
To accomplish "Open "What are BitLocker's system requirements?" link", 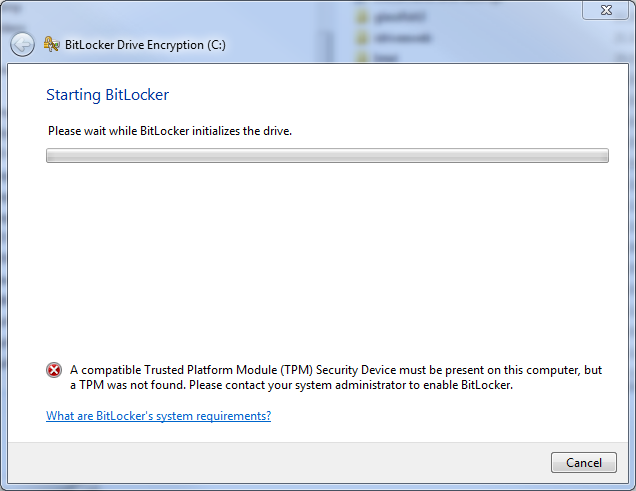I will (159, 416).
